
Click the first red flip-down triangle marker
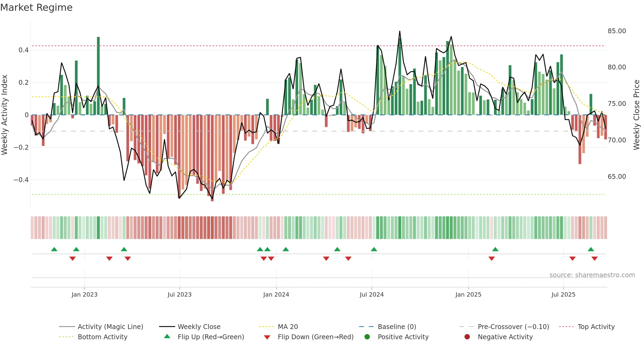point(72,258)
